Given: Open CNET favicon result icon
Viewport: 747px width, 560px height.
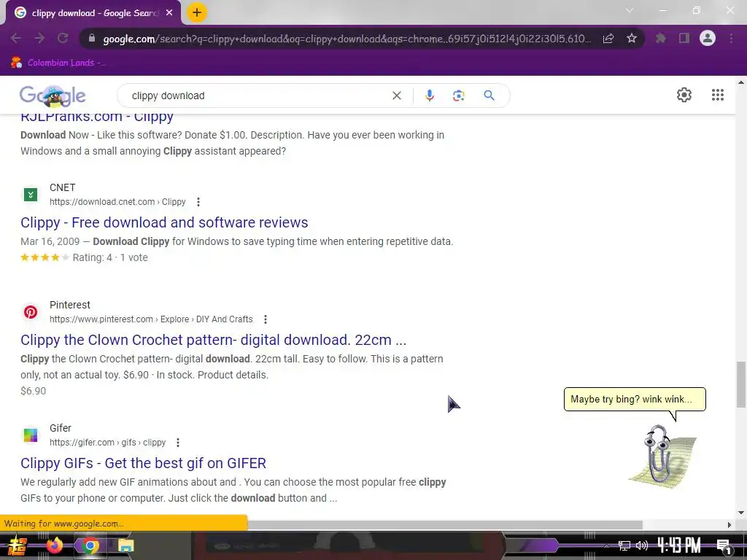Looking at the screenshot, I should (x=31, y=194).
